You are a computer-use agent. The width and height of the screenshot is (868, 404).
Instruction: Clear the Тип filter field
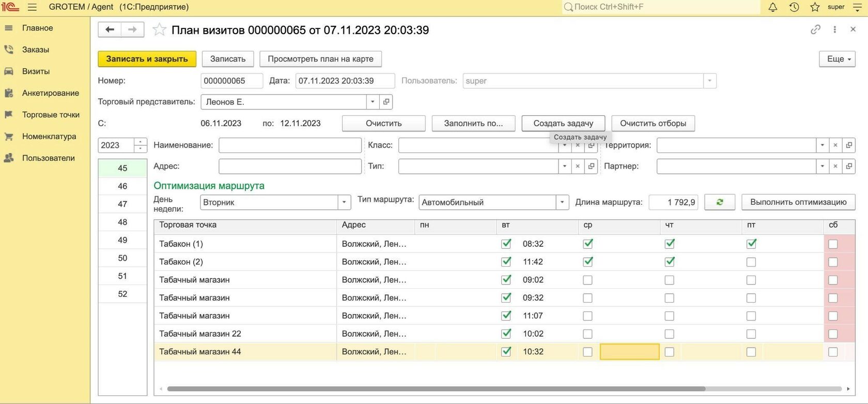pos(578,166)
